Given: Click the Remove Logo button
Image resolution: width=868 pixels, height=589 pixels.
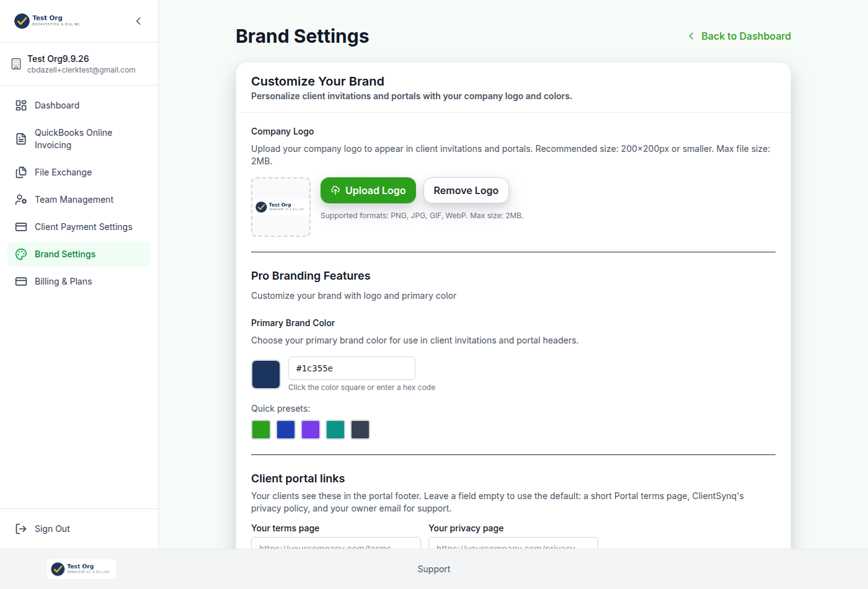Looking at the screenshot, I should 466,190.
